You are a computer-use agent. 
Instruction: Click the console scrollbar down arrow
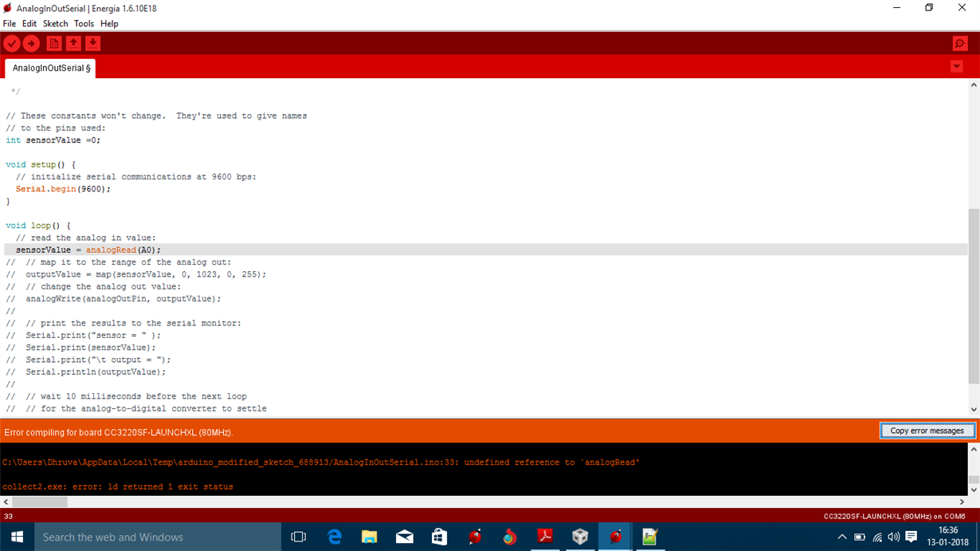click(x=974, y=490)
